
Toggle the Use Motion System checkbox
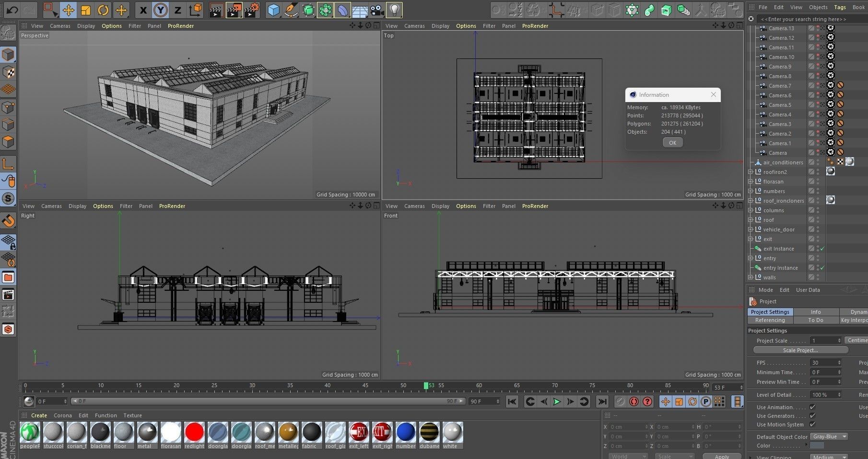(812, 425)
